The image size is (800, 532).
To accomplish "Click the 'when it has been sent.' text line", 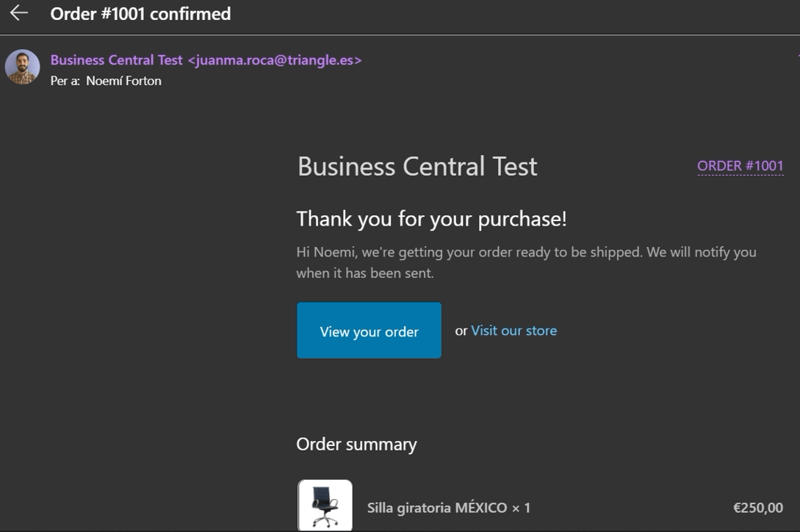I will click(x=365, y=273).
